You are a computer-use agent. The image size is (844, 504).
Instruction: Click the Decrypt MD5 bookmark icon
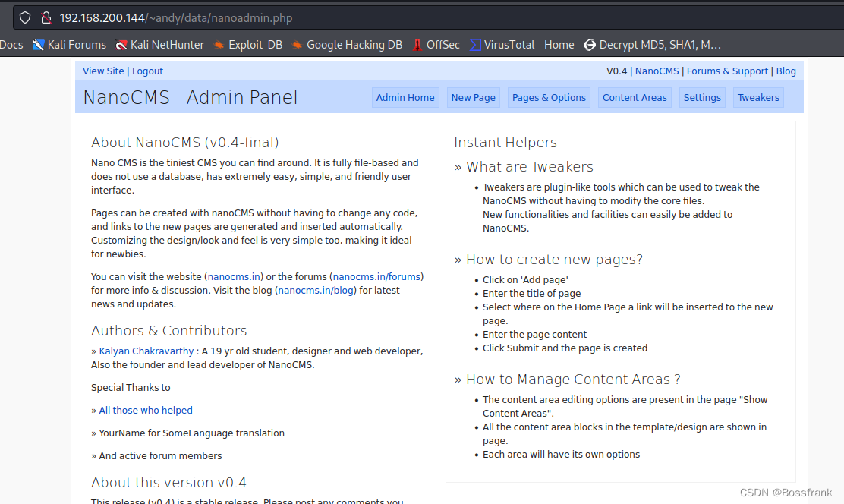[x=590, y=45]
